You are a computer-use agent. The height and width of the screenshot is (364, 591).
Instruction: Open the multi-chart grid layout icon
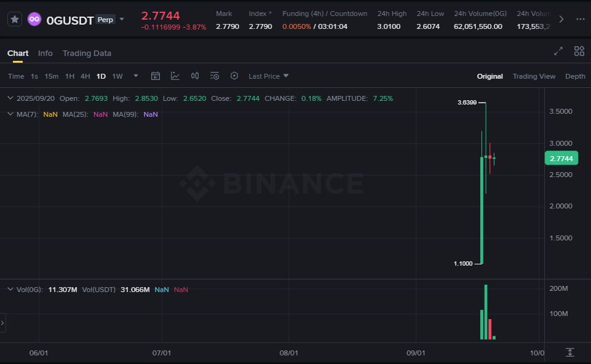point(579,51)
